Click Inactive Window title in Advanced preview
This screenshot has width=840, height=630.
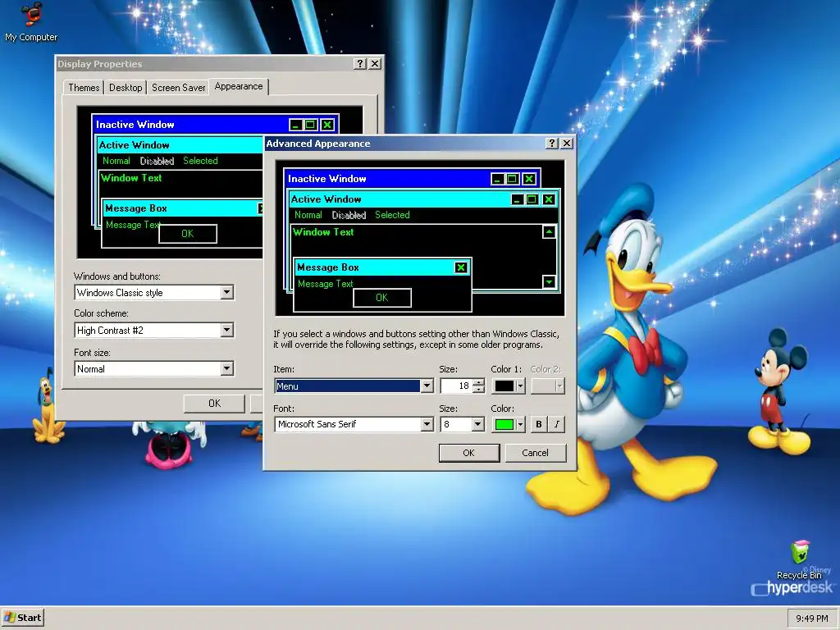326,179
